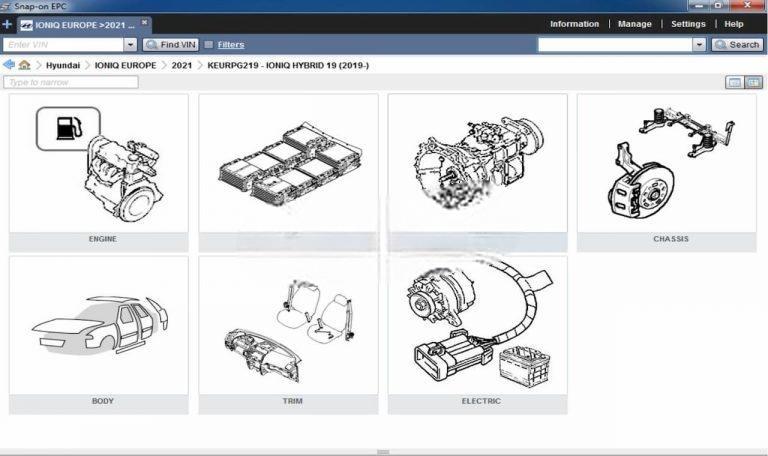Expand breadcrumb chevron after 2021
Viewport: 768px width, 456px height.
coord(200,65)
